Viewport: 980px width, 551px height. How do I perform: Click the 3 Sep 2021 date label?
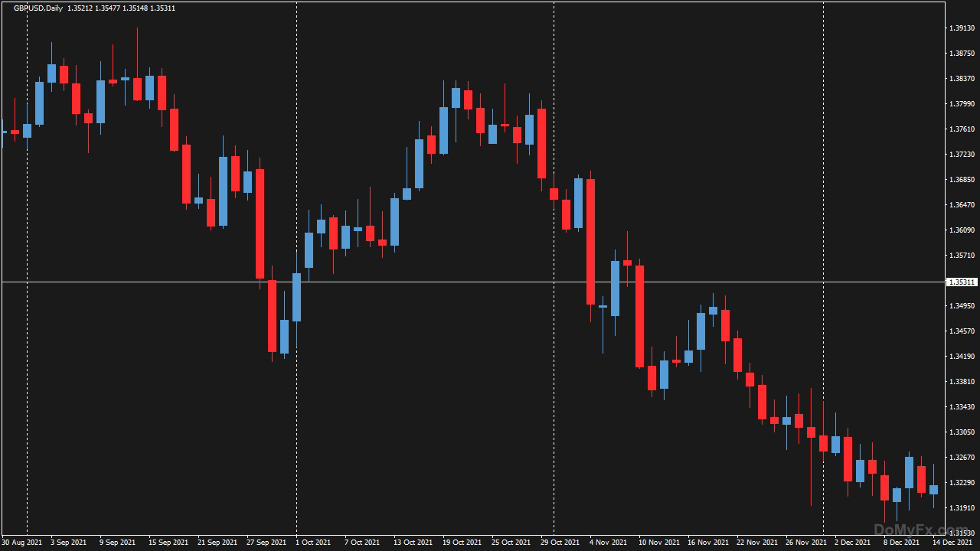tap(68, 543)
